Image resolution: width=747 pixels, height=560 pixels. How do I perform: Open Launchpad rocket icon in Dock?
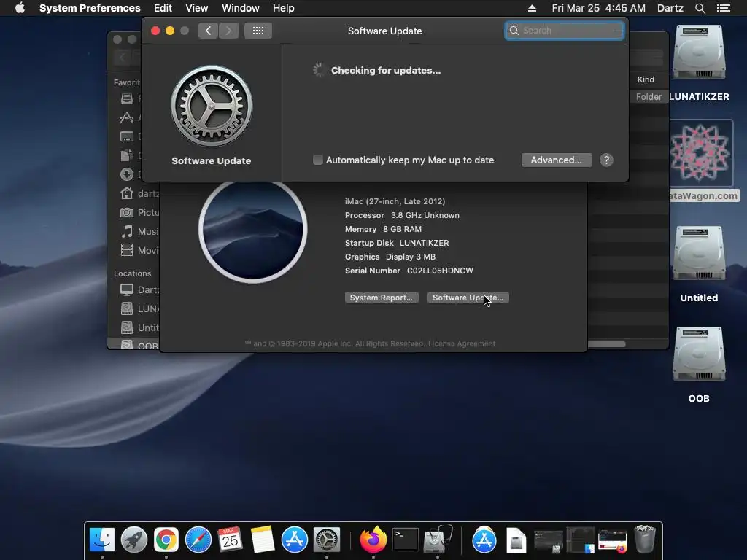point(134,540)
